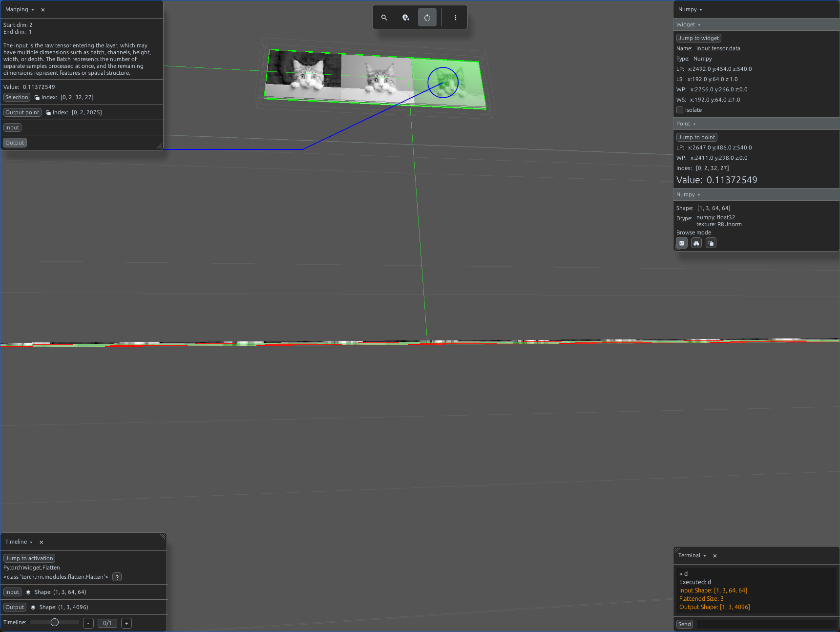
Task: Open the three-dot overflow menu in toolbar
Action: 456,18
